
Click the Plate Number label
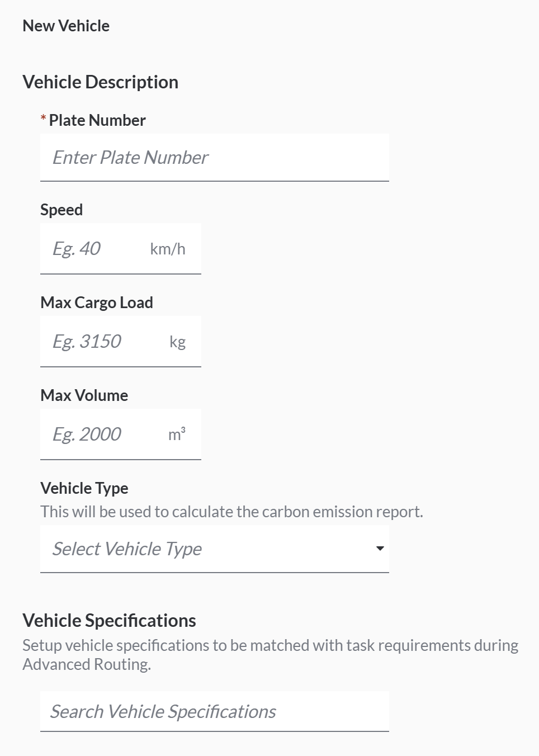pyautogui.click(x=97, y=120)
